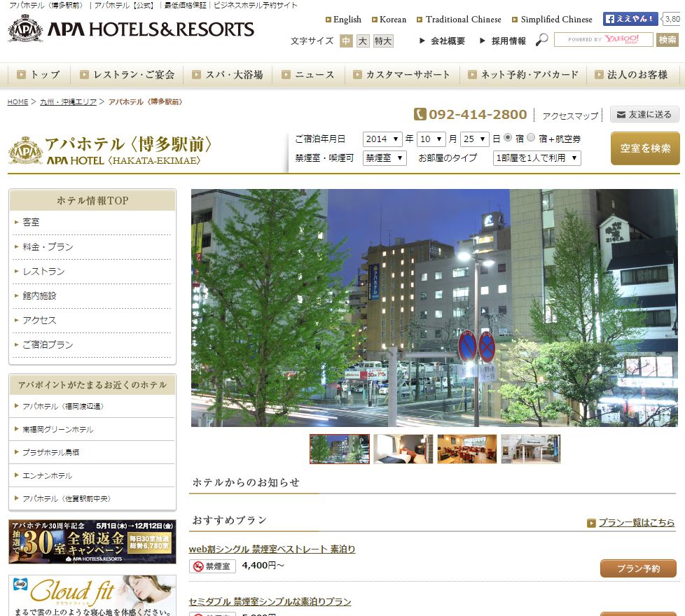Screen dimensions: 685x616
Task: Open the 会社概要 link
Action: 448,41
